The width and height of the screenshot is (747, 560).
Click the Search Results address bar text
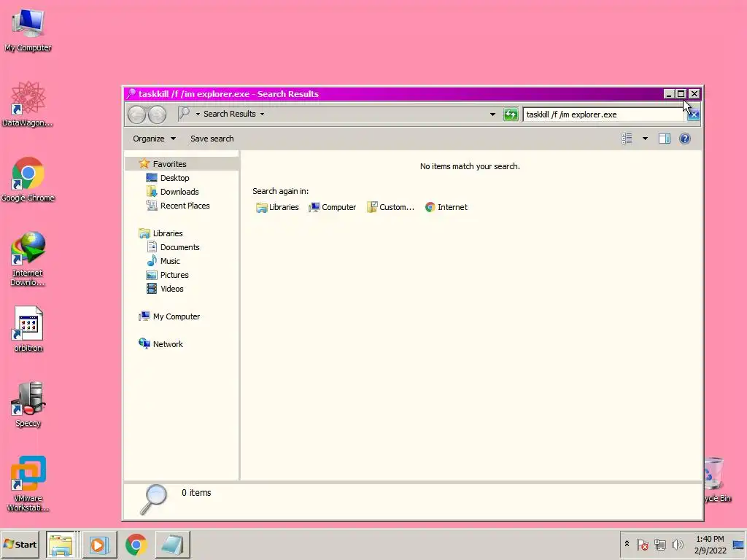[x=230, y=114]
